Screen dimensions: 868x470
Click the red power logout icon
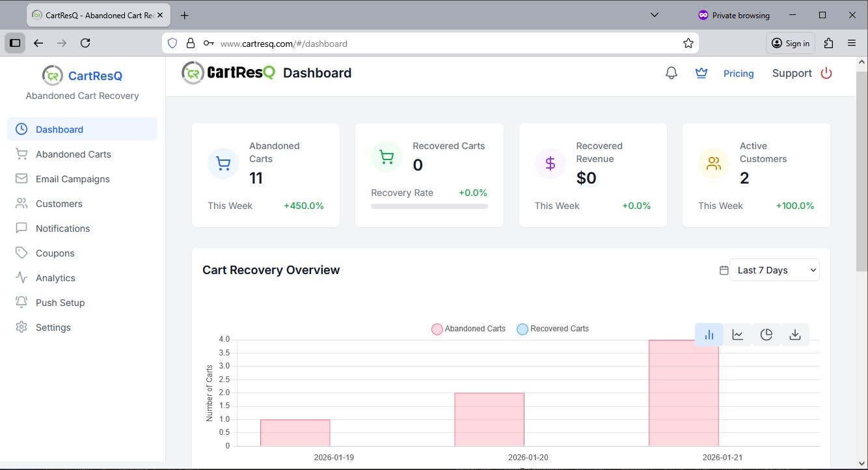coord(826,73)
